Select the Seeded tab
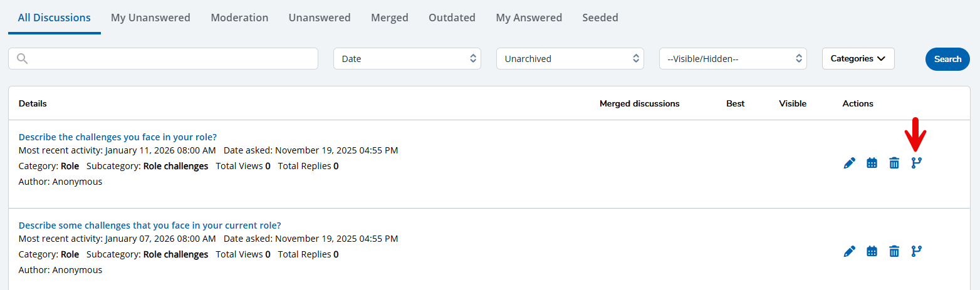This screenshot has height=290, width=980. coord(600,18)
